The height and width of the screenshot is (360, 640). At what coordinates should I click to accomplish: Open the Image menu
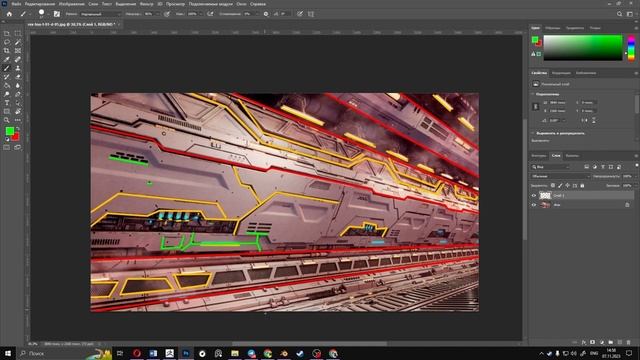(72, 4)
